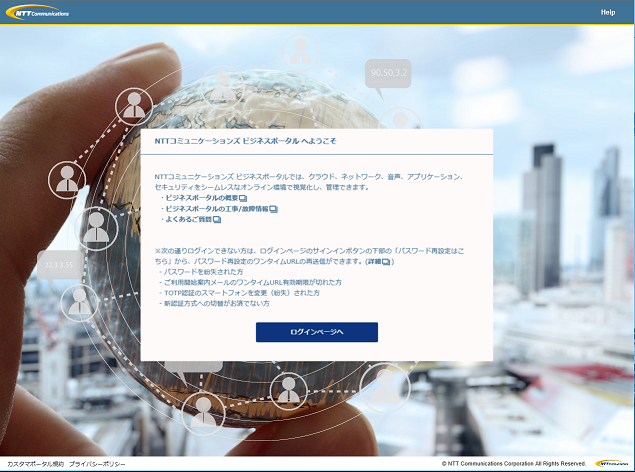Open the Help link in the header

[607, 12]
